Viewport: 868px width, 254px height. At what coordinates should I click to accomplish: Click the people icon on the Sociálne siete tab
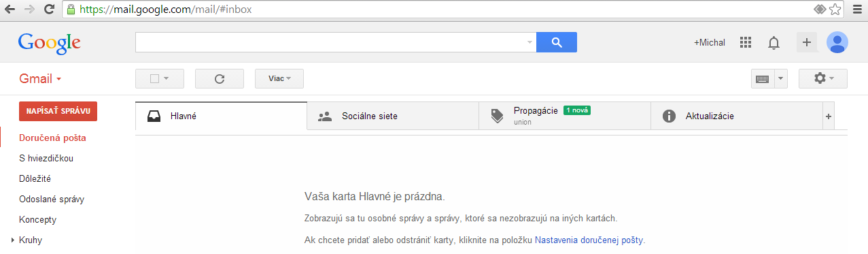coord(325,116)
